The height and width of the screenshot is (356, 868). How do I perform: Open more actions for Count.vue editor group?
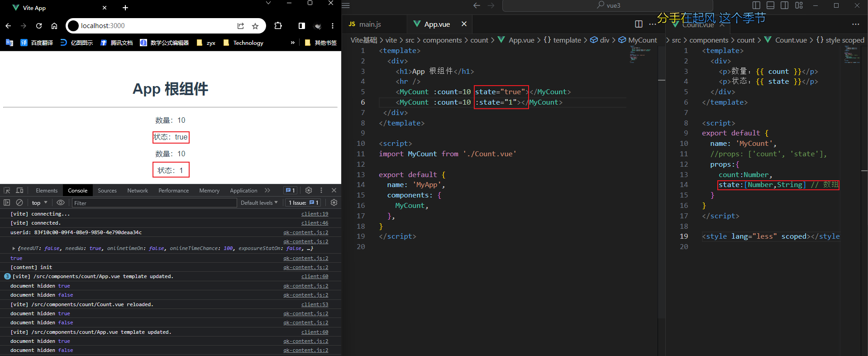tap(855, 24)
